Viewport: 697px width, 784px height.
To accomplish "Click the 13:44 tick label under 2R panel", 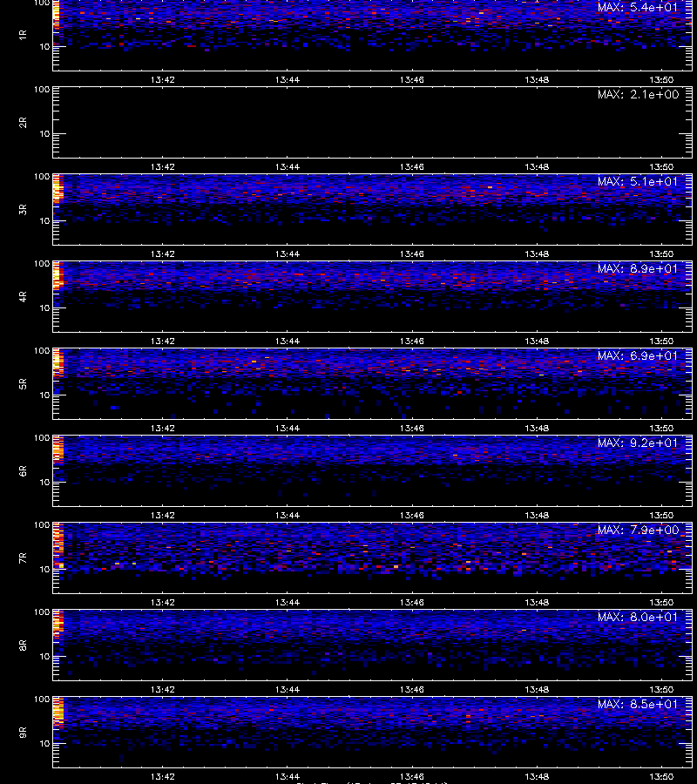I will click(x=288, y=166).
